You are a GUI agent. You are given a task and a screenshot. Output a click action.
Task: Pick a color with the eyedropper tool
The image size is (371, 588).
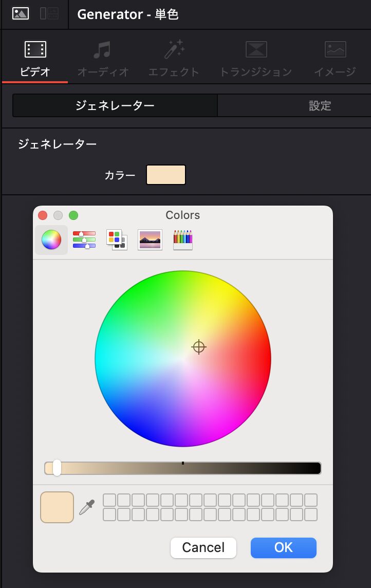pos(87,507)
